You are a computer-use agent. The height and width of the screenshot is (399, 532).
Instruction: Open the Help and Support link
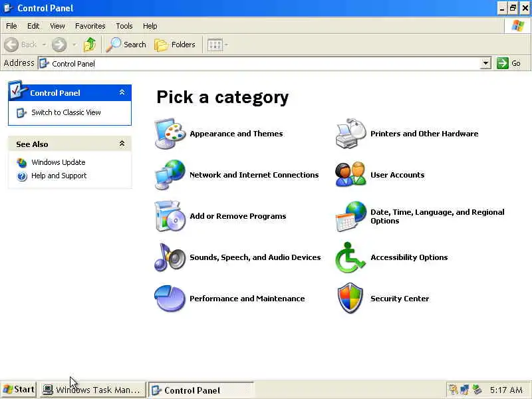pos(59,176)
